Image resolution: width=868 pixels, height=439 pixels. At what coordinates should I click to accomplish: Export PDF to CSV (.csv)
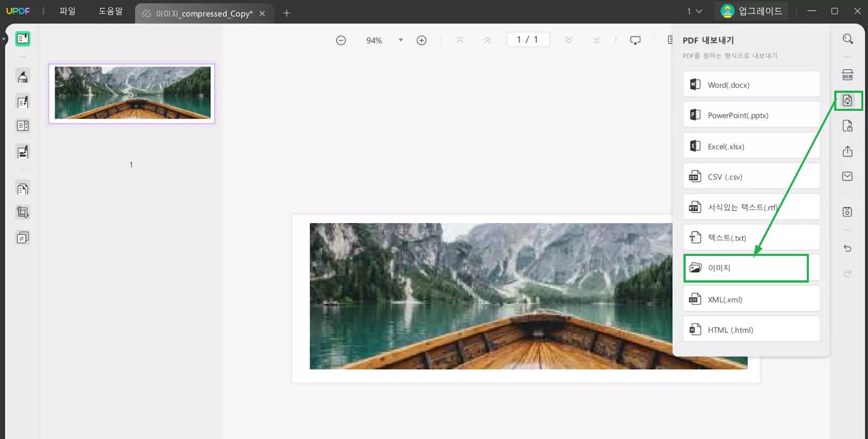click(751, 176)
